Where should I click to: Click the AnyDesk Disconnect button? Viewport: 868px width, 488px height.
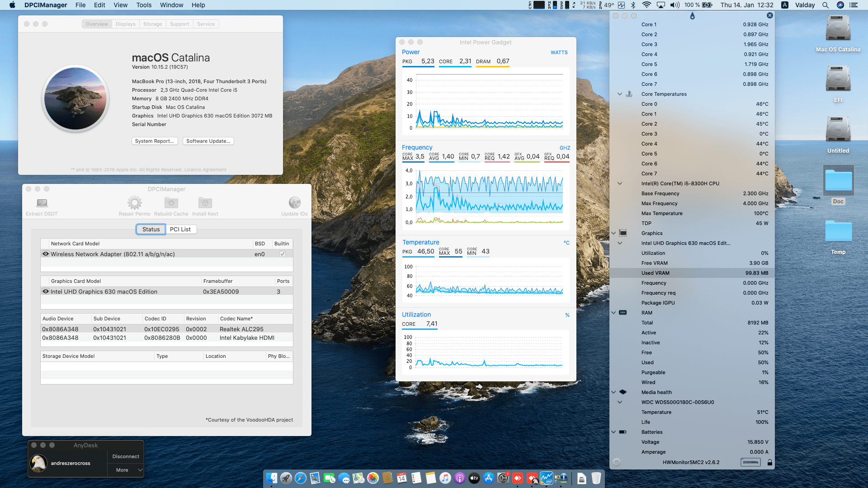pos(126,456)
